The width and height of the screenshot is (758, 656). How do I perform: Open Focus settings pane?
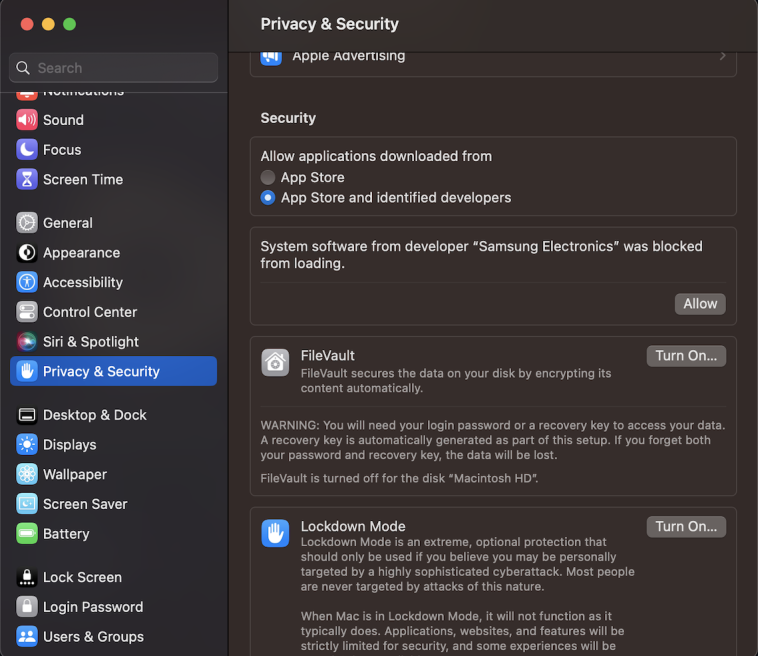(62, 150)
